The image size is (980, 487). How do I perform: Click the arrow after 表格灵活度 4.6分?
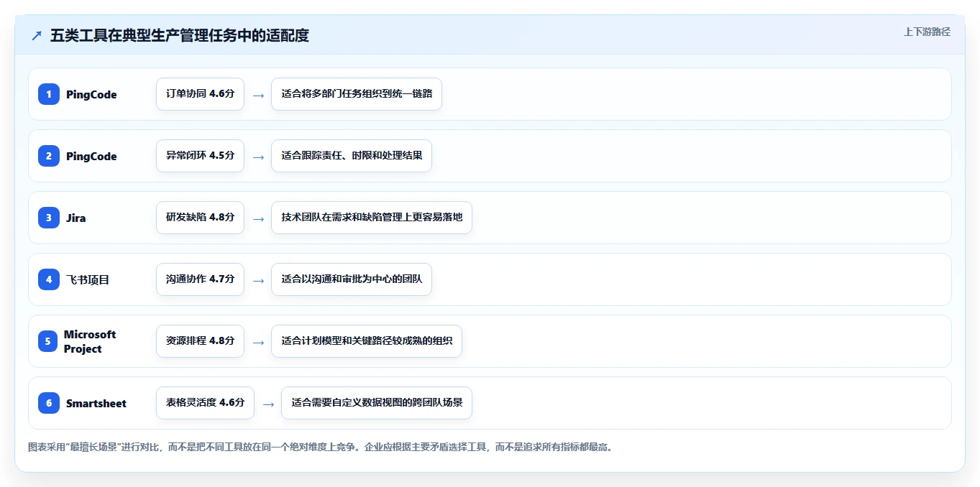pos(268,404)
